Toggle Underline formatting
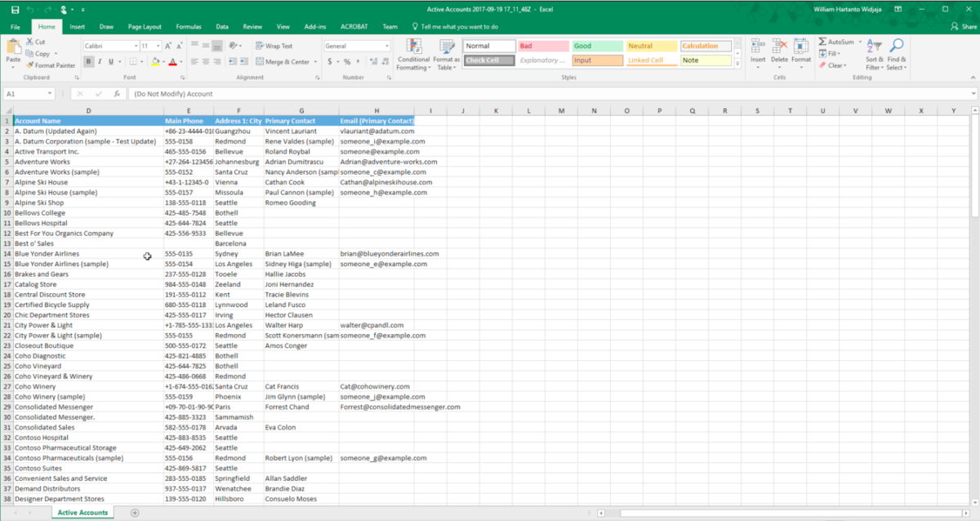The image size is (980, 521). pyautogui.click(x=111, y=62)
